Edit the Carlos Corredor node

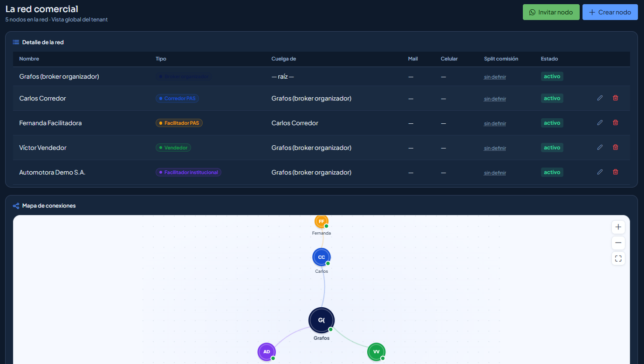pyautogui.click(x=600, y=98)
